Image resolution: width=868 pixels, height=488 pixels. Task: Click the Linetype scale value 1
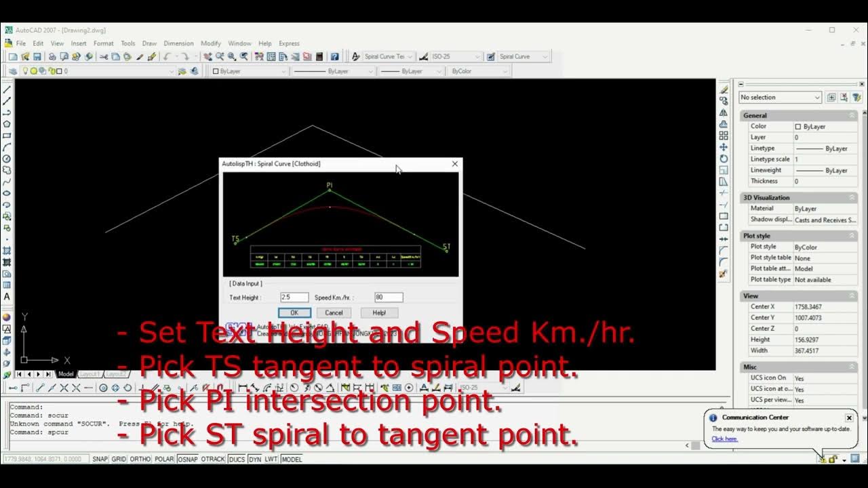click(x=825, y=159)
